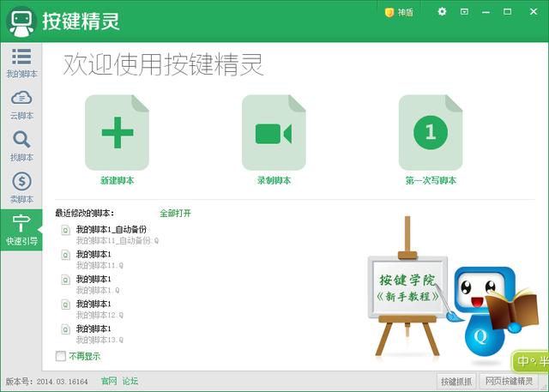Open the 卖脚本 sell scripts section
Screen dimensions: 549x392
click(21, 188)
